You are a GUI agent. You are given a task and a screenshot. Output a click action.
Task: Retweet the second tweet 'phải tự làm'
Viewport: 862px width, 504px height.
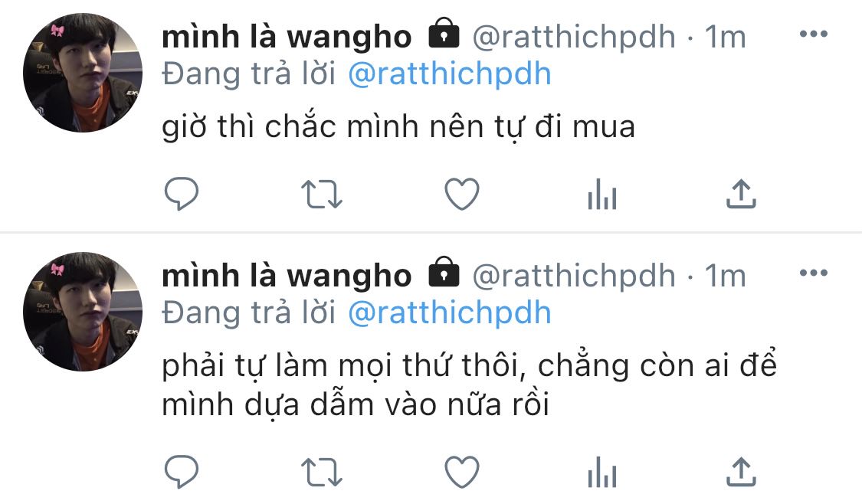pos(322,473)
